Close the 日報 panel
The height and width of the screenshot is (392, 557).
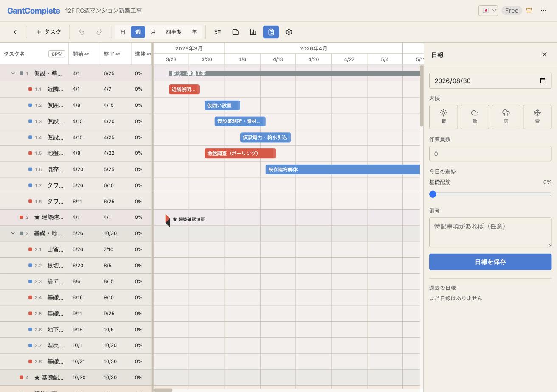coord(545,54)
